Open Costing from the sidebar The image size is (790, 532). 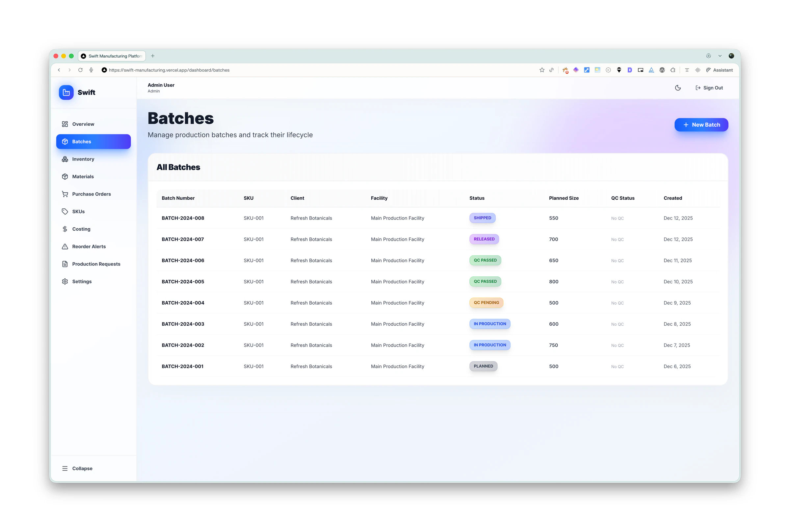pos(93,229)
